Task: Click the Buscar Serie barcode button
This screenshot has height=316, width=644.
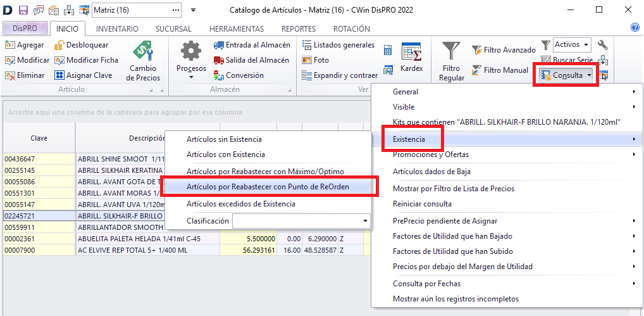Action: coord(567,60)
